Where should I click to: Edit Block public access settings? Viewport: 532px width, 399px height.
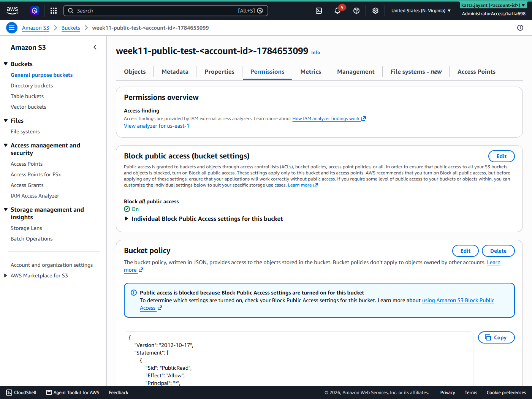(x=502, y=156)
